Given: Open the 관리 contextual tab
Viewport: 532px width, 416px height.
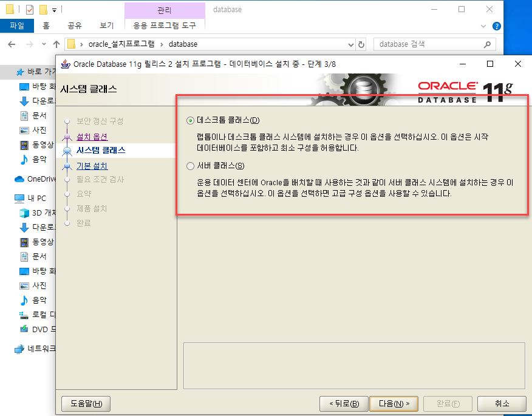Looking at the screenshot, I should [x=165, y=10].
